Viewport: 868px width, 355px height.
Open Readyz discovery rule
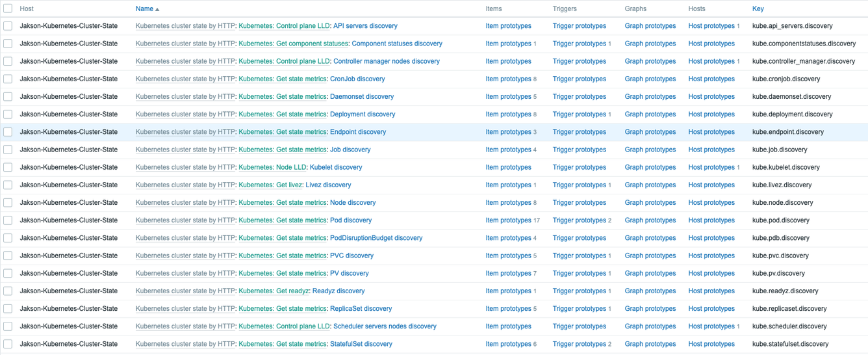(338, 291)
